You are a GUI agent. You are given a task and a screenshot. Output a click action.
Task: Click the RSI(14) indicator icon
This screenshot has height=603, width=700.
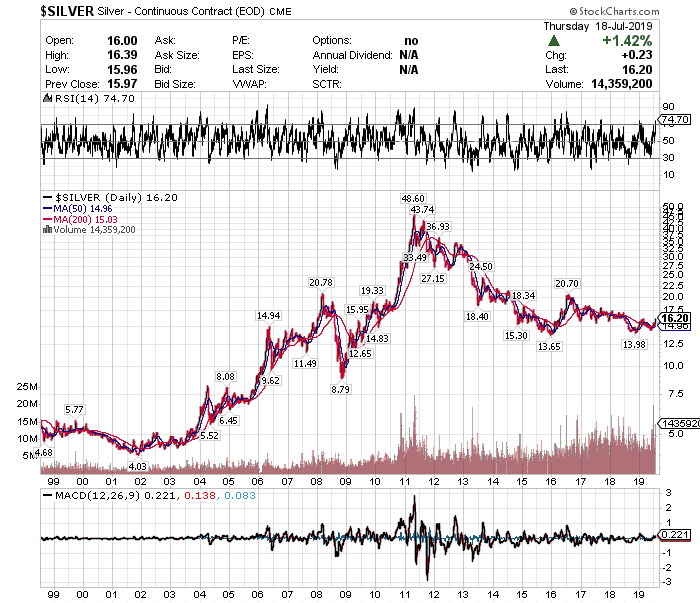pyautogui.click(x=47, y=98)
